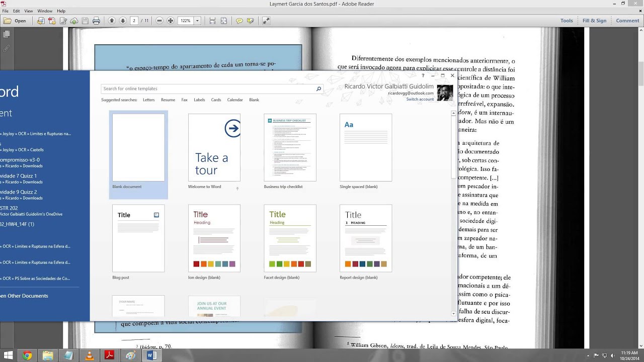Image resolution: width=644 pixels, height=362 pixels.
Task: Click the Word help question mark icon
Action: [423, 75]
